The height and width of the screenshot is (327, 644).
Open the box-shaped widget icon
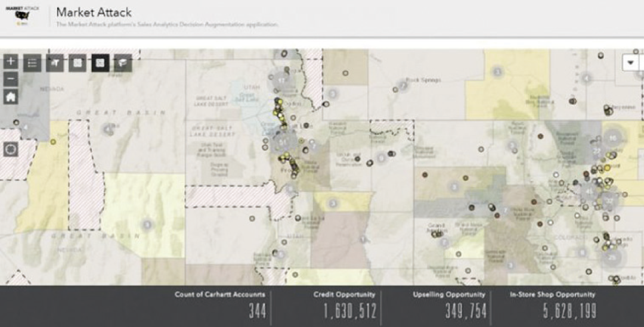click(x=123, y=63)
